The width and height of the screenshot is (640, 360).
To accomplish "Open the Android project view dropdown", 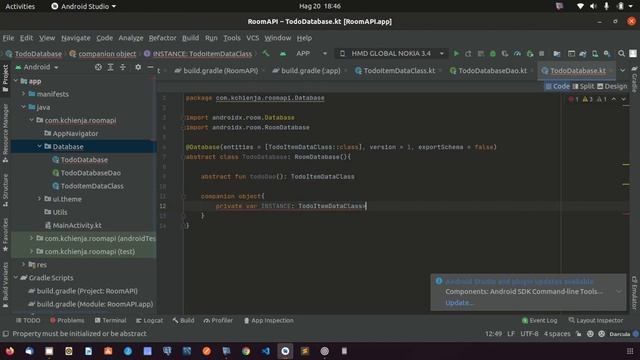I will tap(37, 67).
